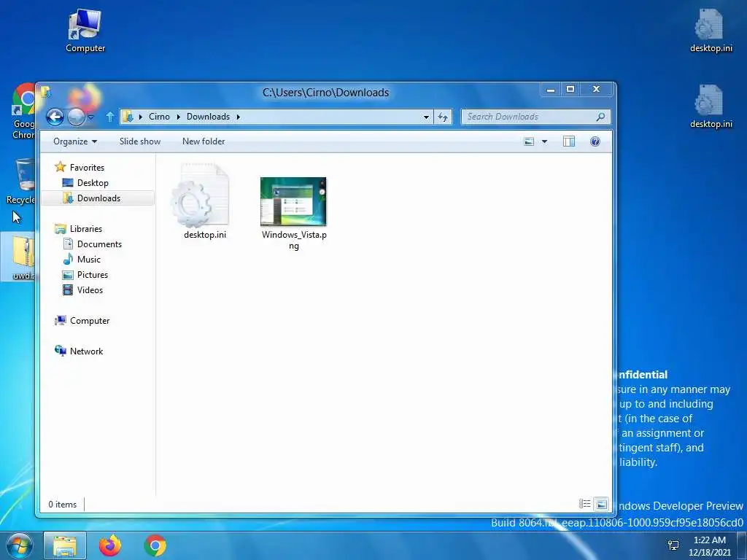
Task: Select Cirno in the breadcrumb path
Action: point(159,117)
